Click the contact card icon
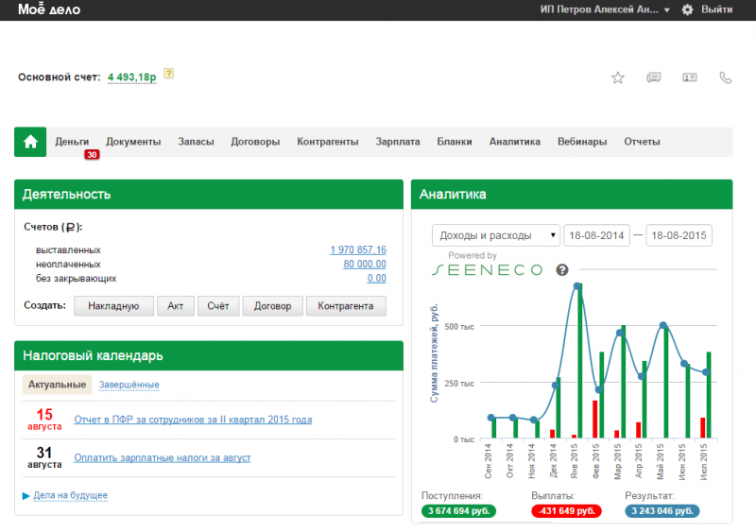 pos(690,77)
